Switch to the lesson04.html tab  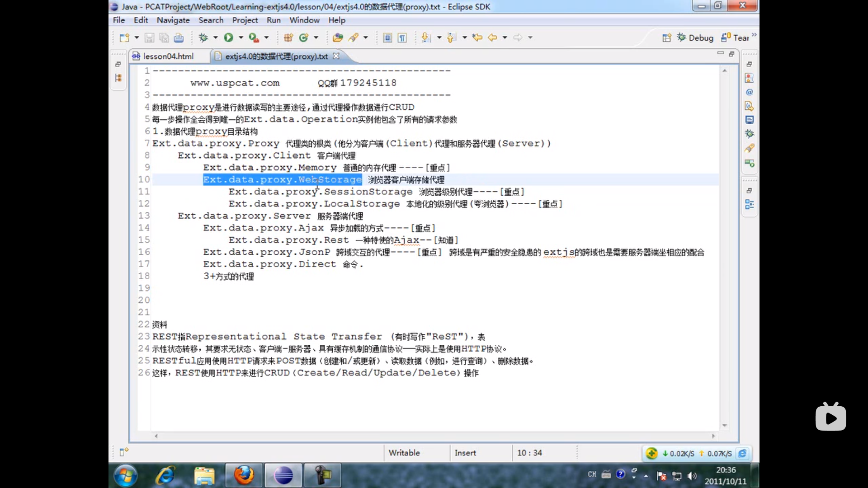[168, 56]
